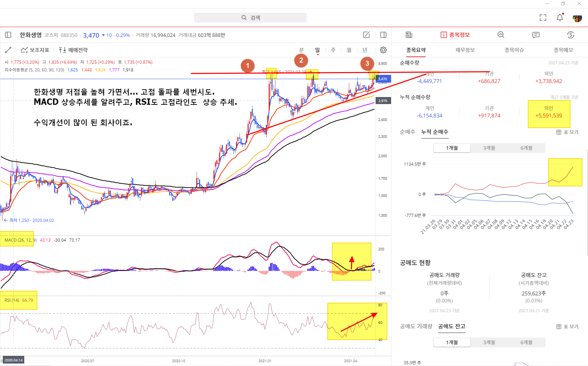Click the 한화생명 stock name
The height and width of the screenshot is (366, 588).
tap(31, 35)
